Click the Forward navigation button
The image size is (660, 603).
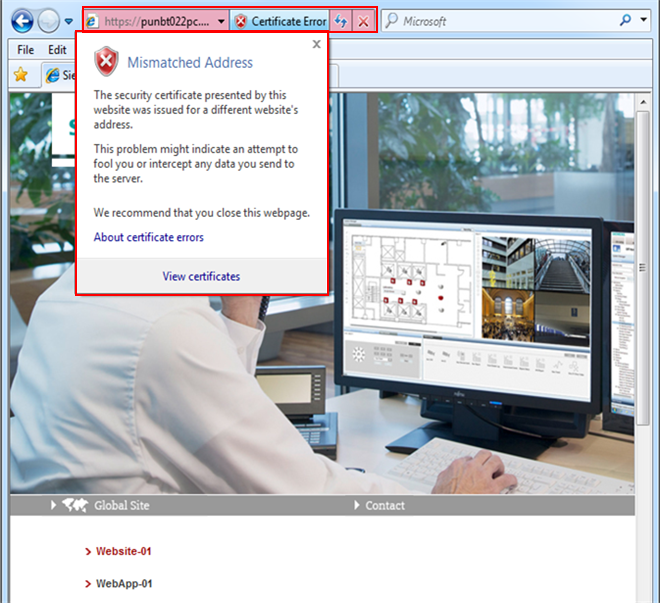tap(48, 21)
